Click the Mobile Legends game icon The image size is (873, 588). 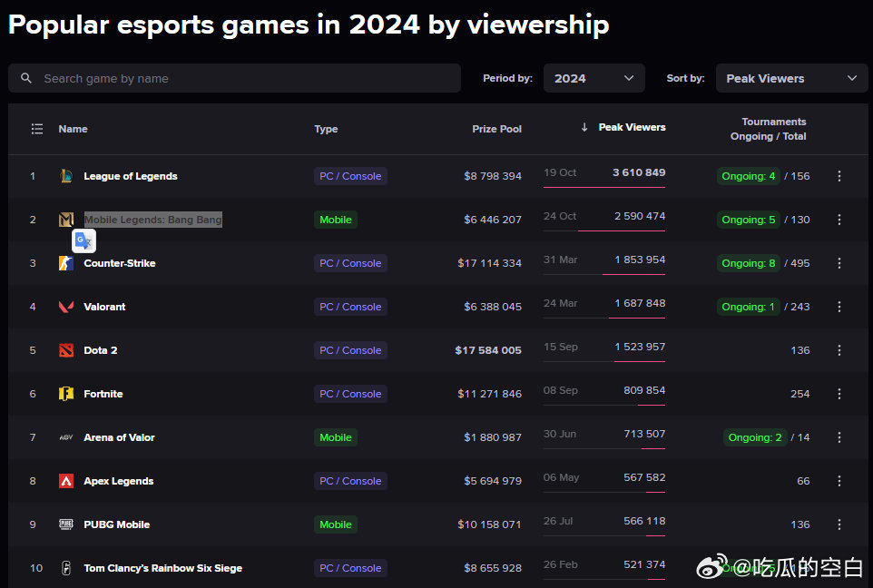pyautogui.click(x=66, y=220)
